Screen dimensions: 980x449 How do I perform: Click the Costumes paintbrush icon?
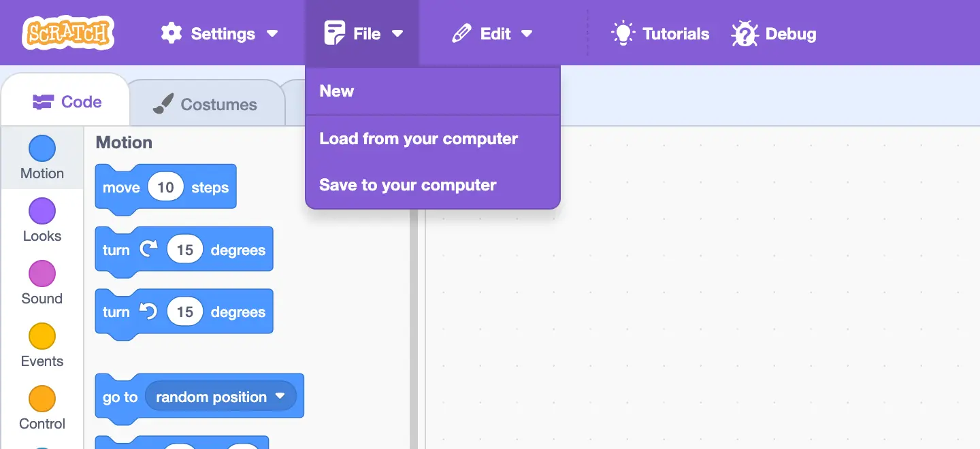(x=163, y=103)
